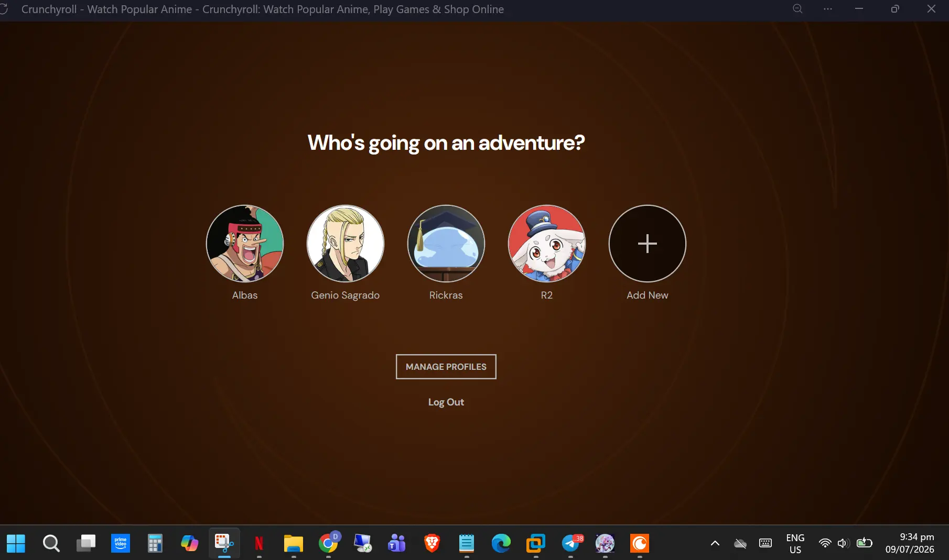The height and width of the screenshot is (560, 949).
Task: Open Copilot from the taskbar
Action: [190, 543]
